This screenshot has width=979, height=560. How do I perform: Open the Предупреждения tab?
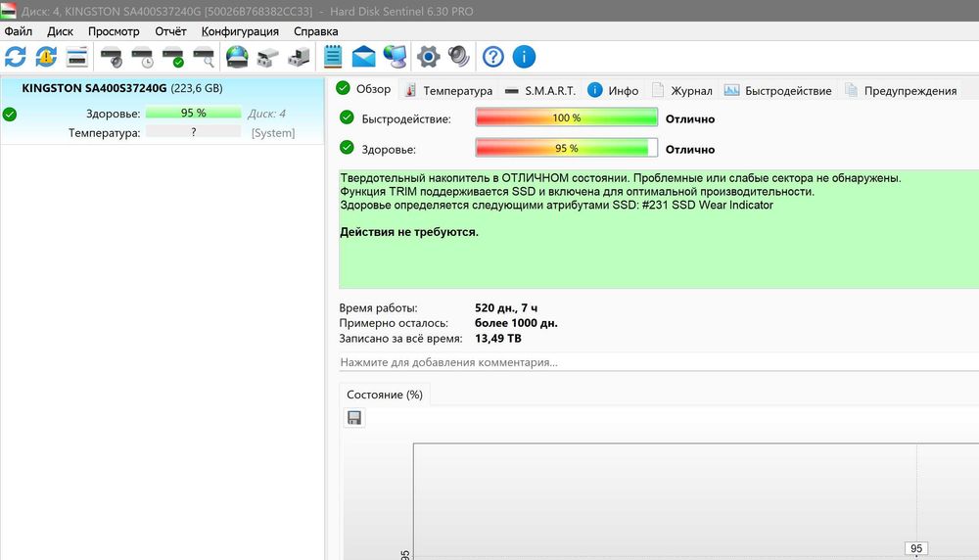click(901, 90)
